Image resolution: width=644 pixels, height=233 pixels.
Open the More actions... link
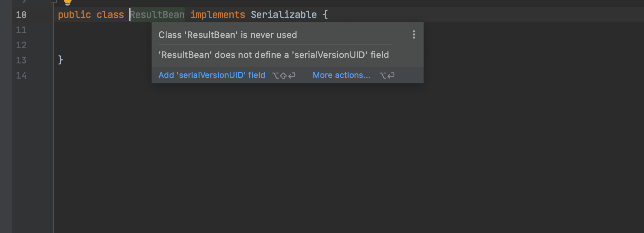coord(342,75)
